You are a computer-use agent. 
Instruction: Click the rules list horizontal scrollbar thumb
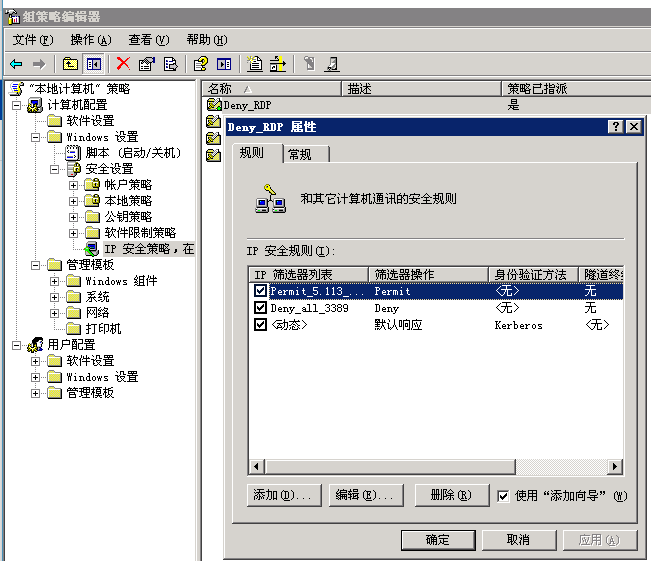[x=390, y=466]
